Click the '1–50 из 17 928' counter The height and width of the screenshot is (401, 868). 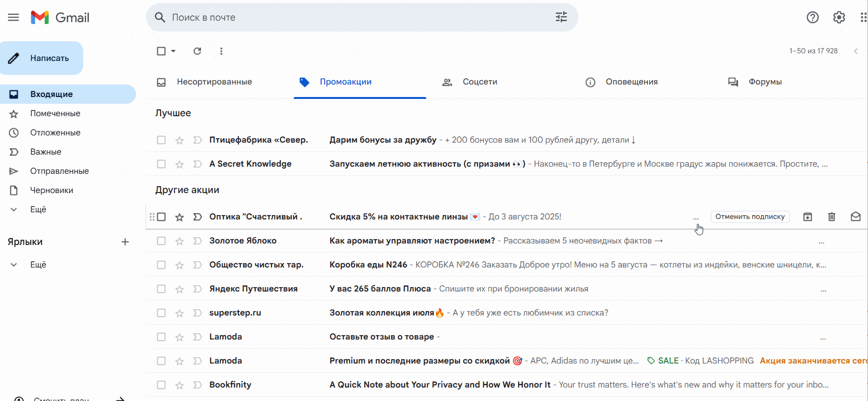click(813, 51)
